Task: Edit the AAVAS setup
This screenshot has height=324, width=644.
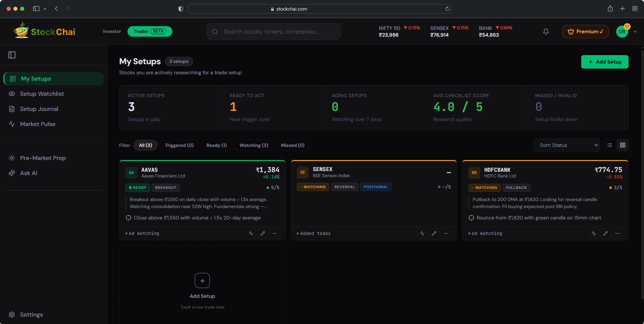Action: coord(263,233)
